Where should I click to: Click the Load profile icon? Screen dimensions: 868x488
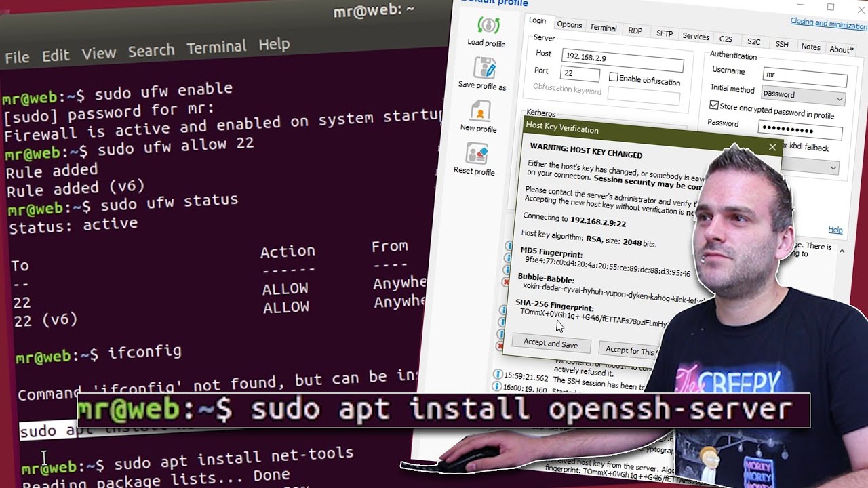pyautogui.click(x=488, y=26)
